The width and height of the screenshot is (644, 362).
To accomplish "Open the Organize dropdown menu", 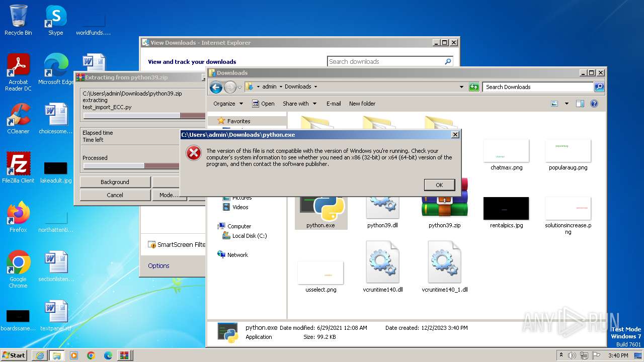I will (x=228, y=104).
